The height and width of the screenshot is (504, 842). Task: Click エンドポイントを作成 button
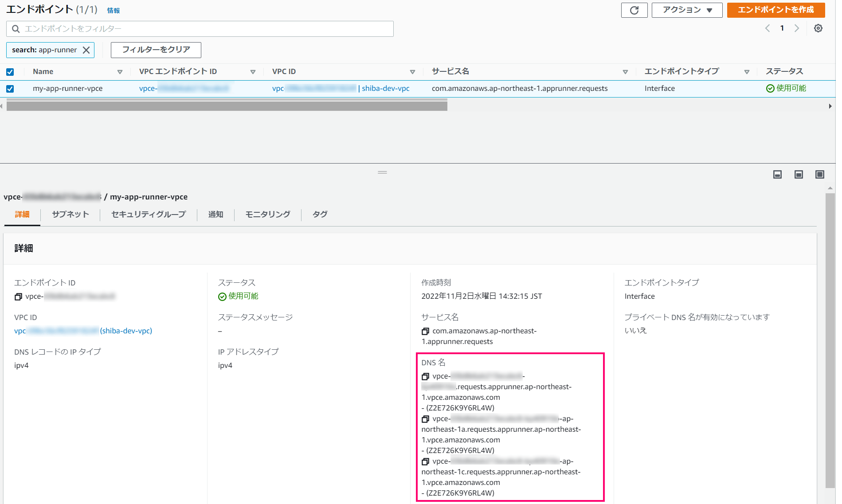tap(775, 10)
